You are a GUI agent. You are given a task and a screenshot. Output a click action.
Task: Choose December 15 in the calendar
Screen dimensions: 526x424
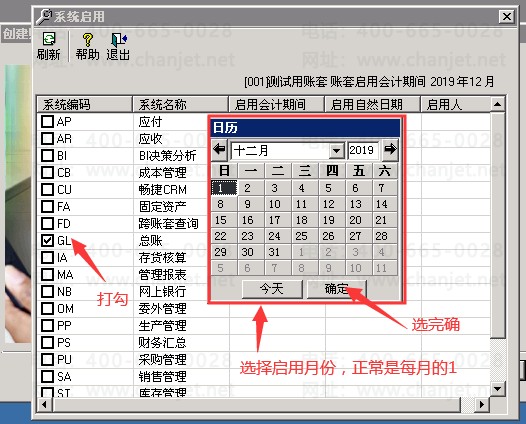pyautogui.click(x=224, y=220)
